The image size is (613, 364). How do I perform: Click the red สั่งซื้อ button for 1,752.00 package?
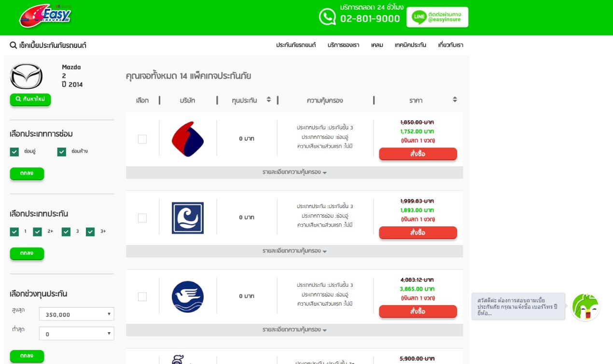click(x=418, y=154)
